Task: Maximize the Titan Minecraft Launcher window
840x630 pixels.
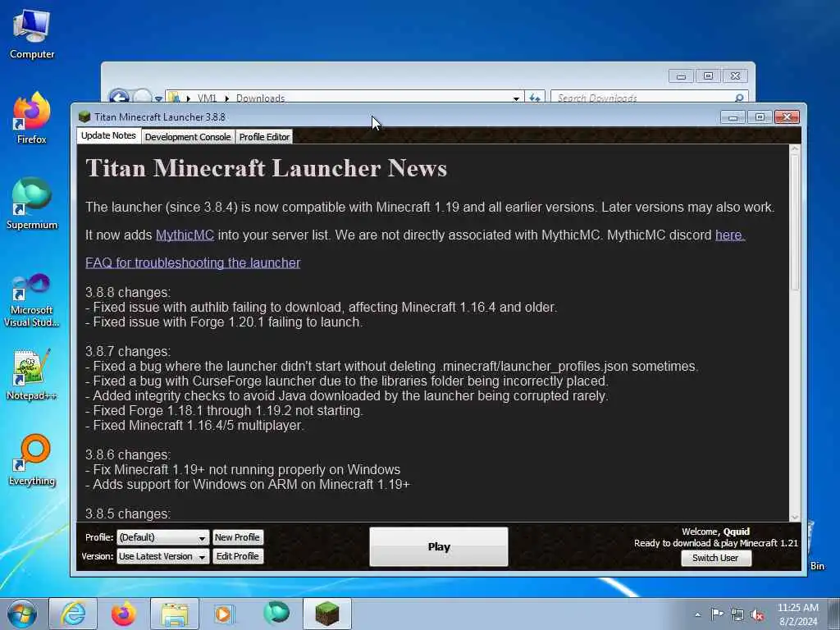Action: [760, 116]
